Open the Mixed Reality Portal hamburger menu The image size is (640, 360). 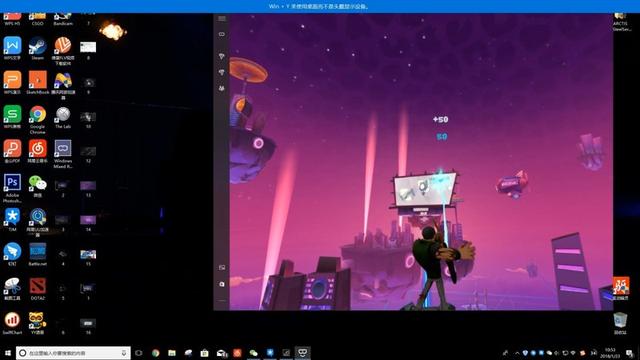222,18
